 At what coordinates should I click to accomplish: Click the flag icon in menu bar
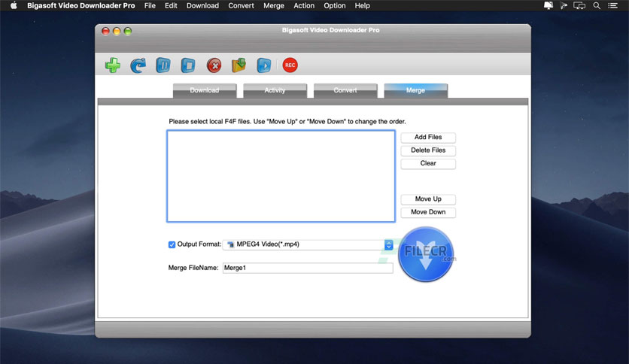coord(564,5)
